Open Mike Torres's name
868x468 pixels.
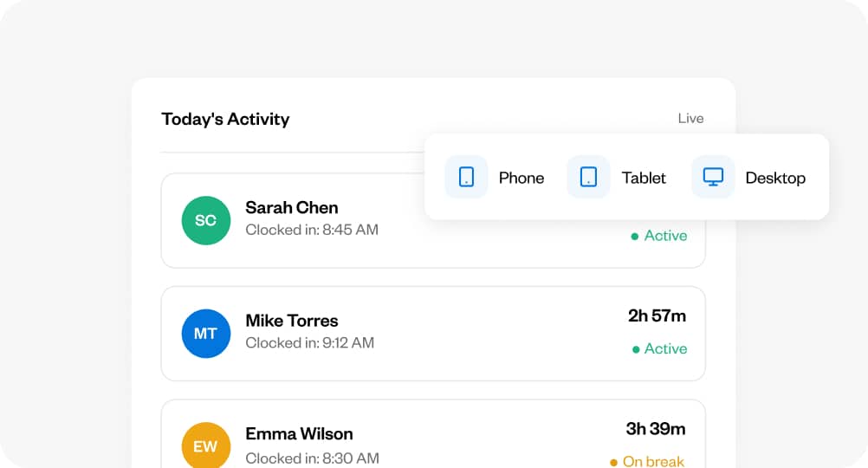(292, 321)
